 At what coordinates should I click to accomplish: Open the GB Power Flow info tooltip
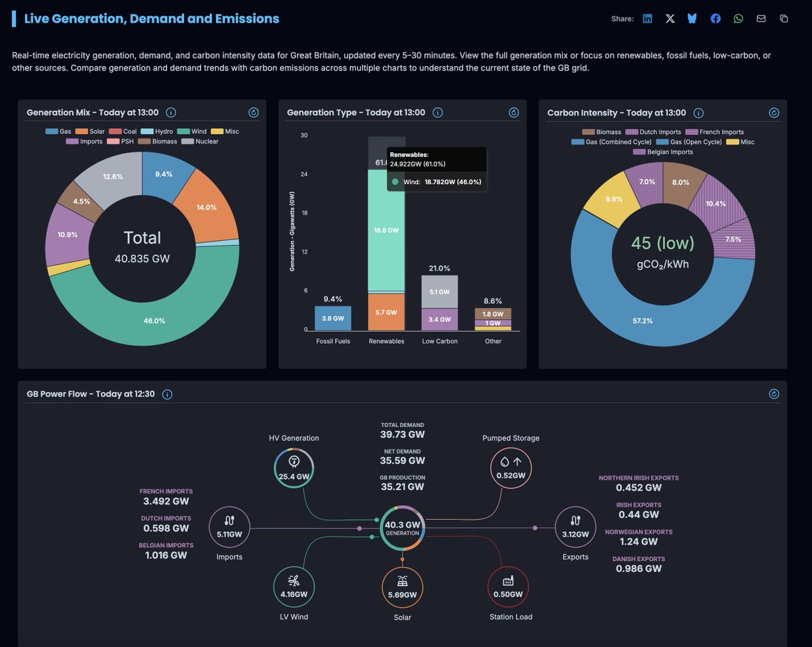coord(166,394)
